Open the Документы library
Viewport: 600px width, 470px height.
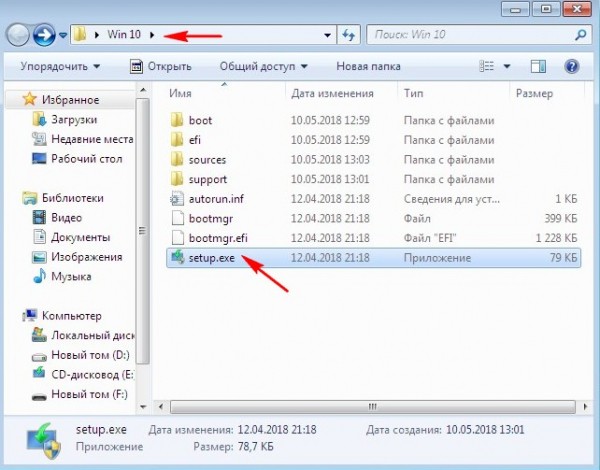click(x=71, y=237)
